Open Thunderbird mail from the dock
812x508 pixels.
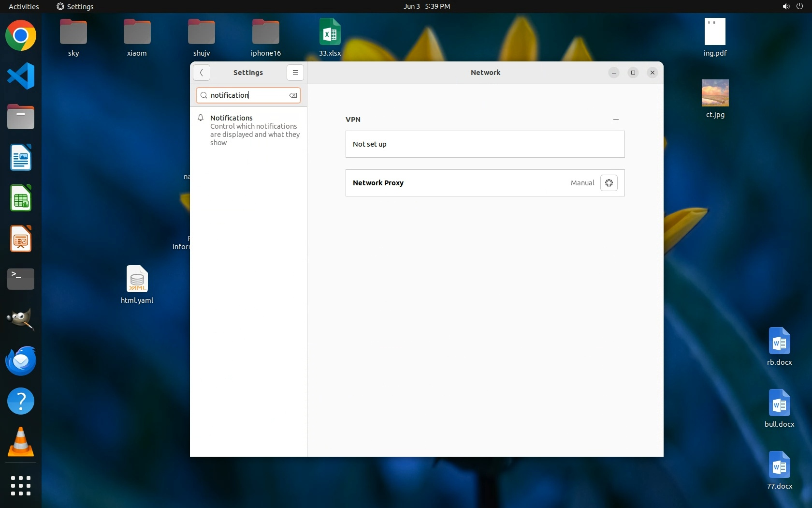click(x=21, y=361)
